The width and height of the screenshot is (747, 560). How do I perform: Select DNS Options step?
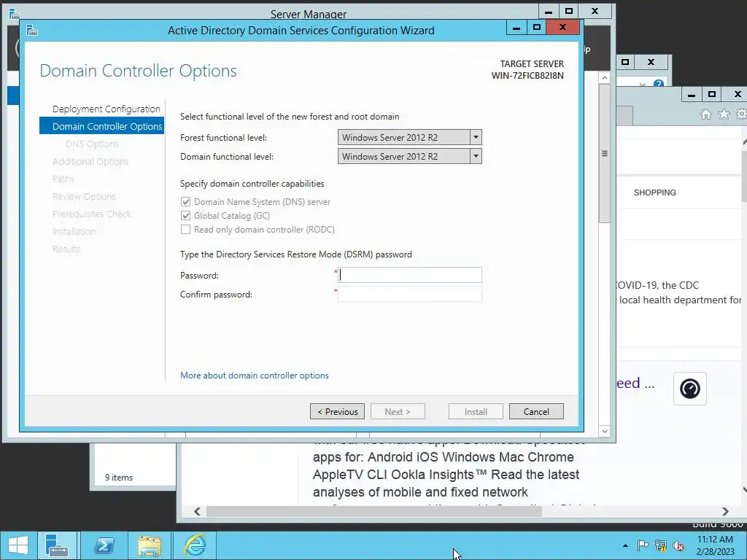pos(92,144)
